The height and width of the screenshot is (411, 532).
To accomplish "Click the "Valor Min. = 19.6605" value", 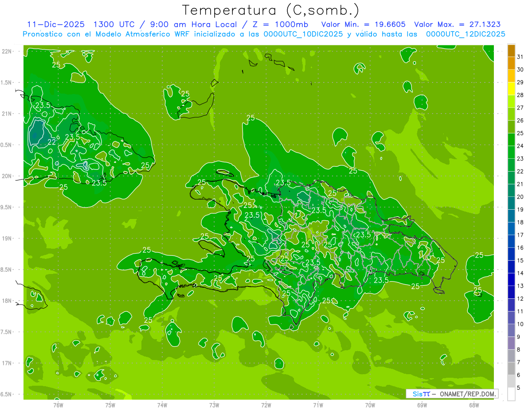I will point(363,24).
